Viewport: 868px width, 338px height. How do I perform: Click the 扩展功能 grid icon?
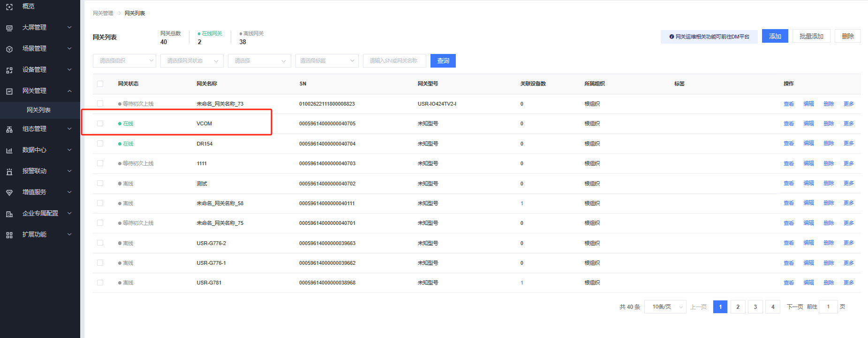click(9, 235)
